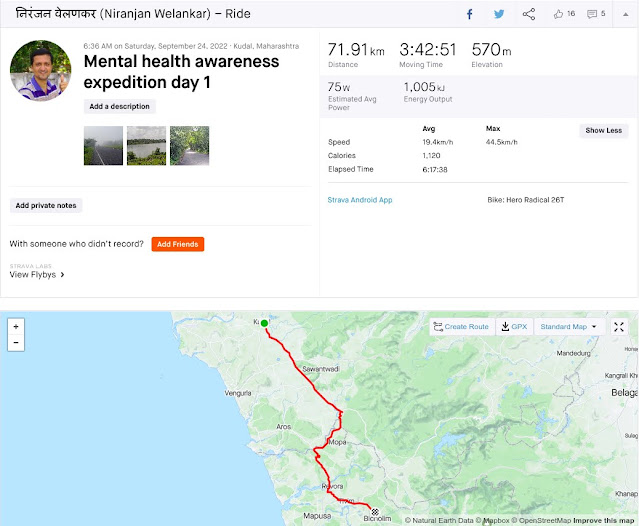Click the Add Friends button
This screenshot has height=526, width=639.
pyautogui.click(x=178, y=244)
